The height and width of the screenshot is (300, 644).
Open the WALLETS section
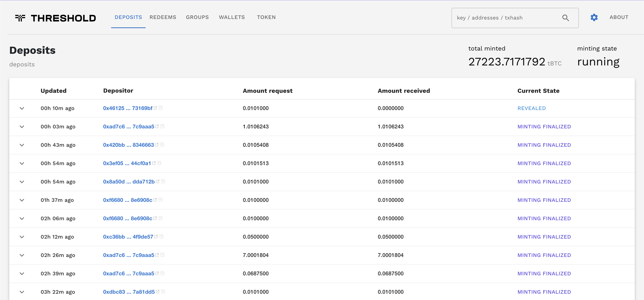point(232,17)
